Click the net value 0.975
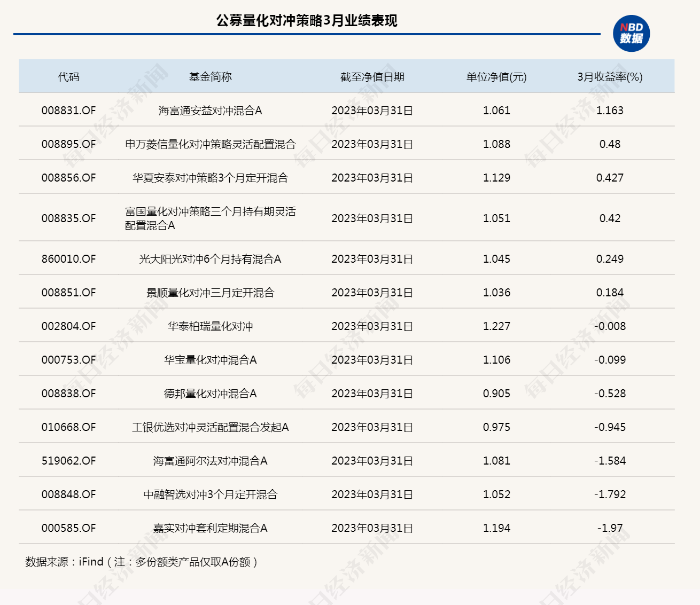The height and width of the screenshot is (605, 700). [x=496, y=427]
